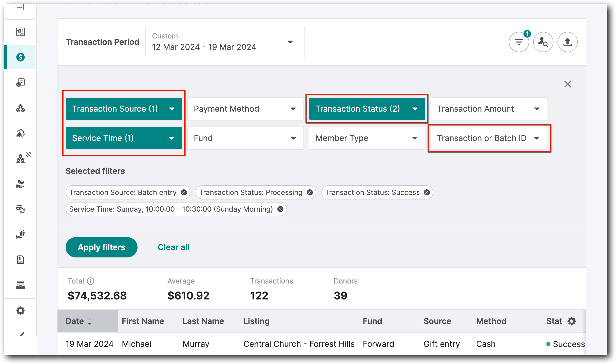
Task: Click the Clear all link
Action: (173, 247)
